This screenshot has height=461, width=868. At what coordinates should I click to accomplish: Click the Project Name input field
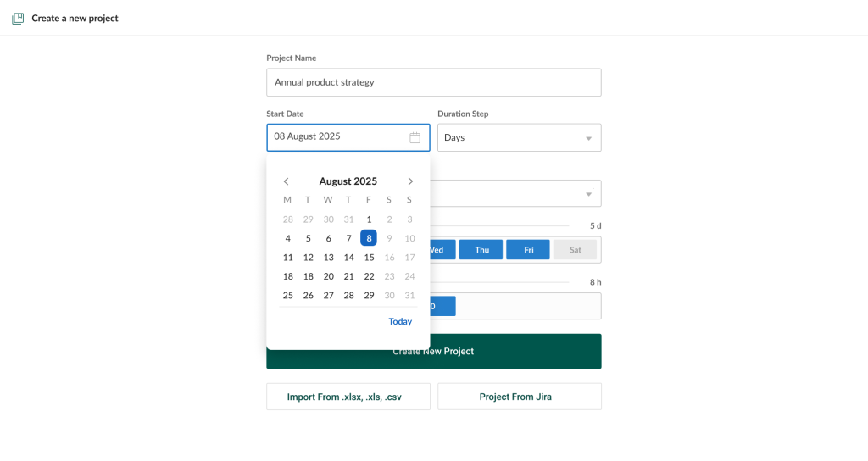[x=433, y=82]
